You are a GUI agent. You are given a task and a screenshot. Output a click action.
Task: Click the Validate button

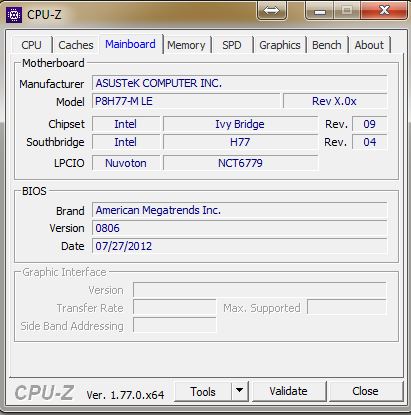coord(289,391)
